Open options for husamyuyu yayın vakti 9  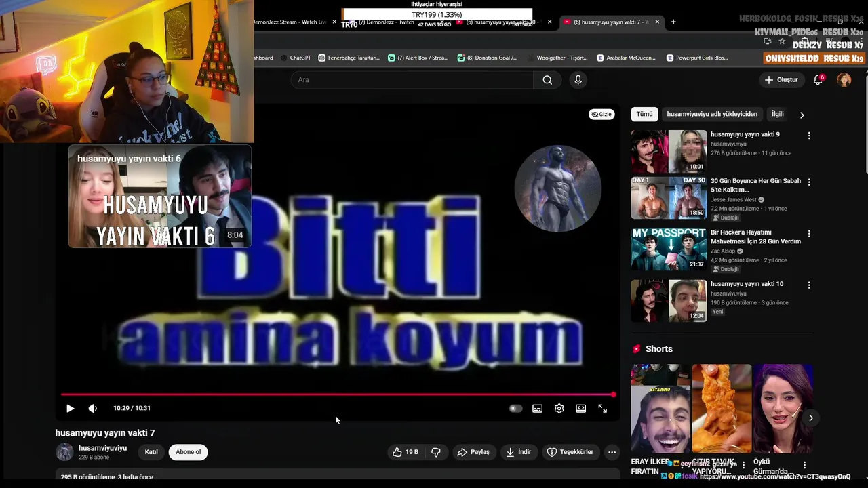pyautogui.click(x=808, y=136)
